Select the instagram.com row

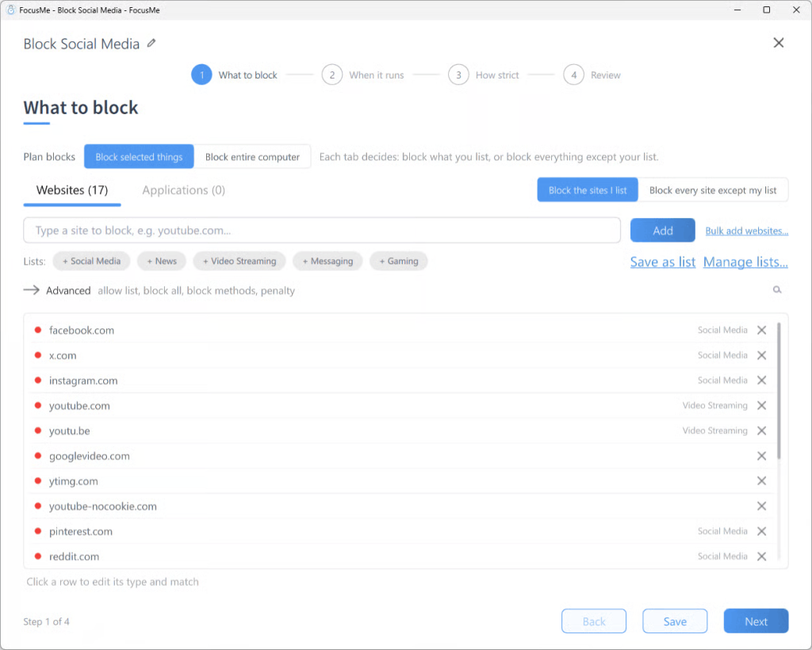[x=400, y=380]
